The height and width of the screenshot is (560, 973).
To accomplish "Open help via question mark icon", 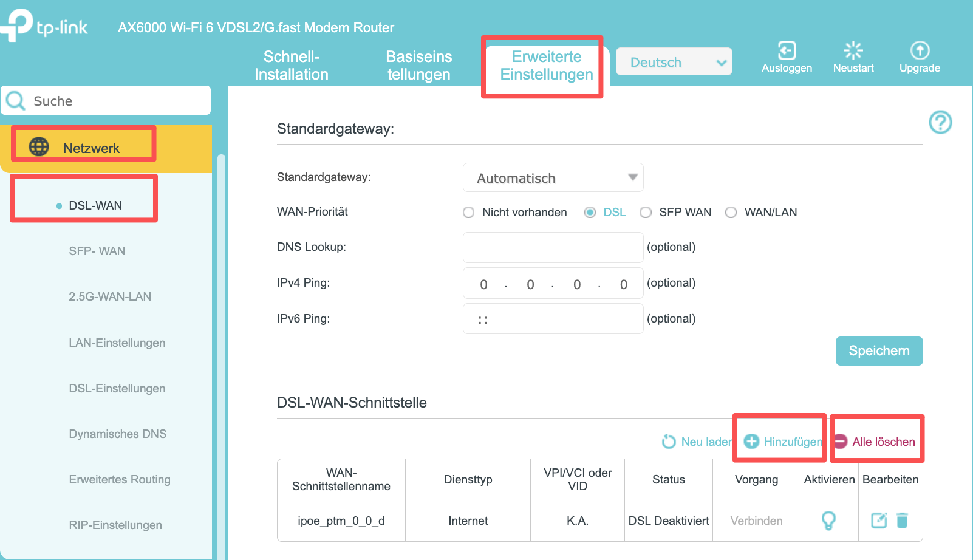I will click(940, 123).
